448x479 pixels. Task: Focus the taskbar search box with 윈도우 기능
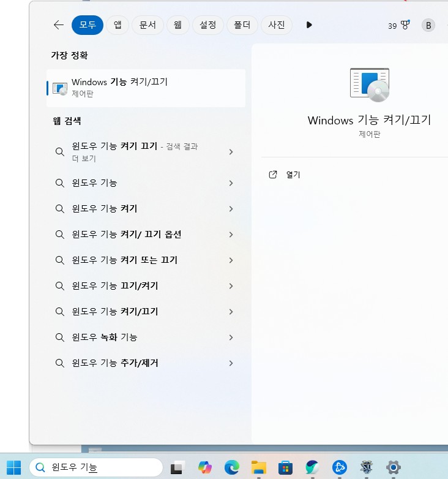click(x=96, y=467)
